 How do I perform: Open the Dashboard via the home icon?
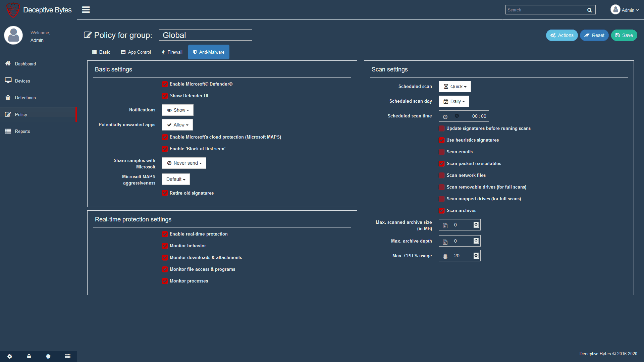25,64
